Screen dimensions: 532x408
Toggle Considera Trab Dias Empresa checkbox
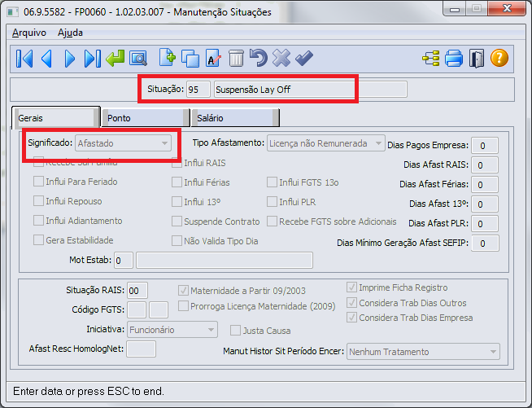tap(351, 318)
